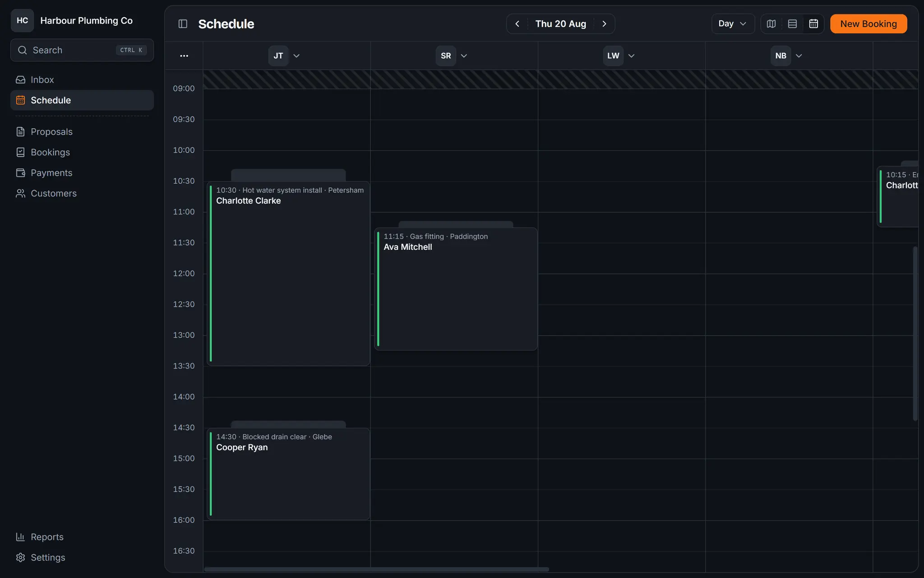The width and height of the screenshot is (924, 578).
Task: Click the Bookings checklist icon
Action: click(x=20, y=152)
